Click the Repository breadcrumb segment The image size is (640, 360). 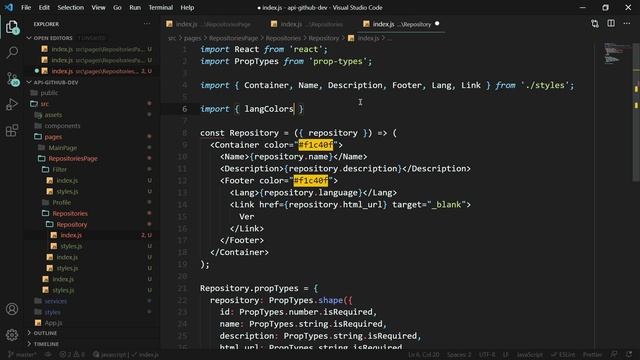324,38
